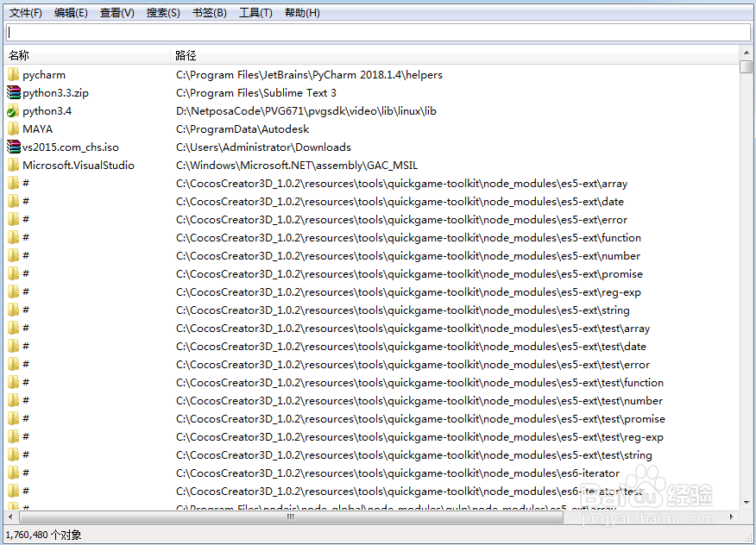This screenshot has width=756, height=545.
Task: Click the PyCharm 2018.1.4\helpers path
Action: [x=309, y=75]
